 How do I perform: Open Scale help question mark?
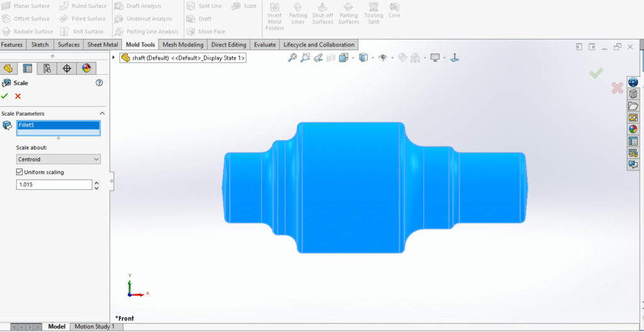(x=99, y=82)
